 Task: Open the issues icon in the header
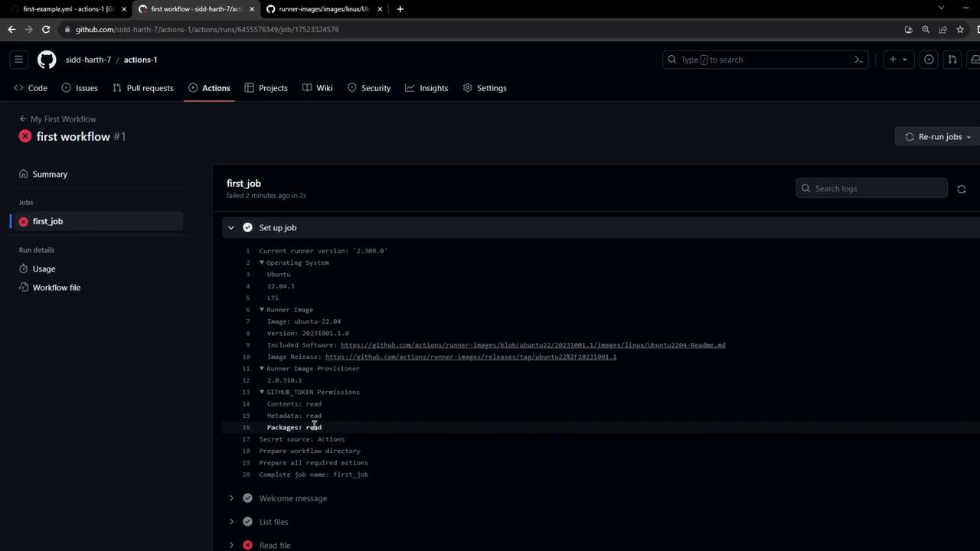point(929,60)
